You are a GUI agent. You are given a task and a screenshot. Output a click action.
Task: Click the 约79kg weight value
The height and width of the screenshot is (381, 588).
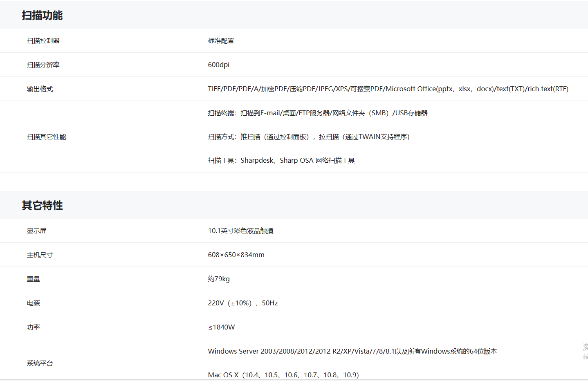click(x=218, y=279)
